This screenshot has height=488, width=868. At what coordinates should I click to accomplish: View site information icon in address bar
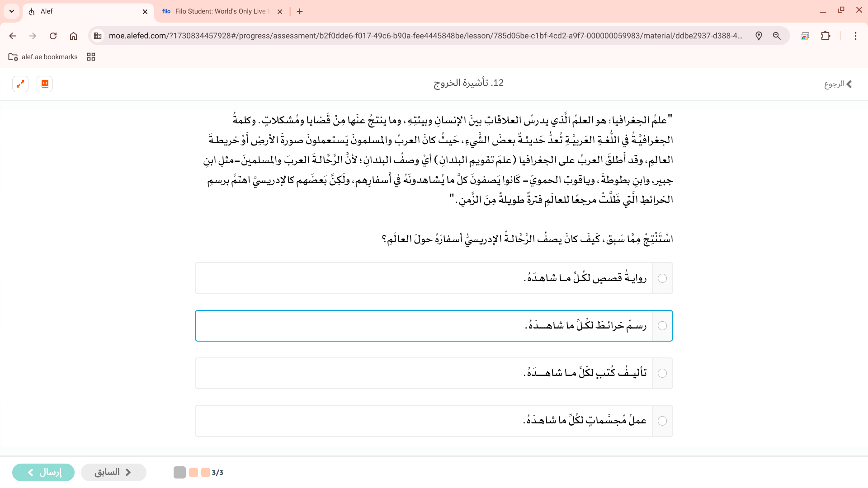point(98,36)
